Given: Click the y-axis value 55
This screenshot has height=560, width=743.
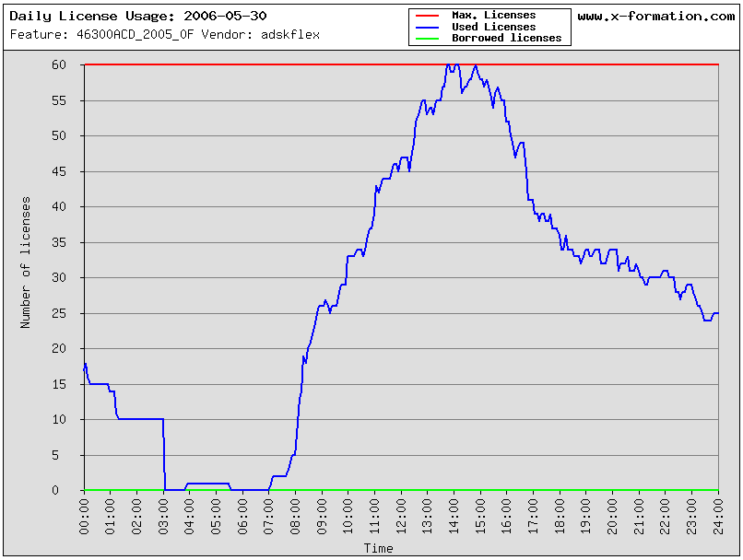Looking at the screenshot, I should click(x=59, y=100).
